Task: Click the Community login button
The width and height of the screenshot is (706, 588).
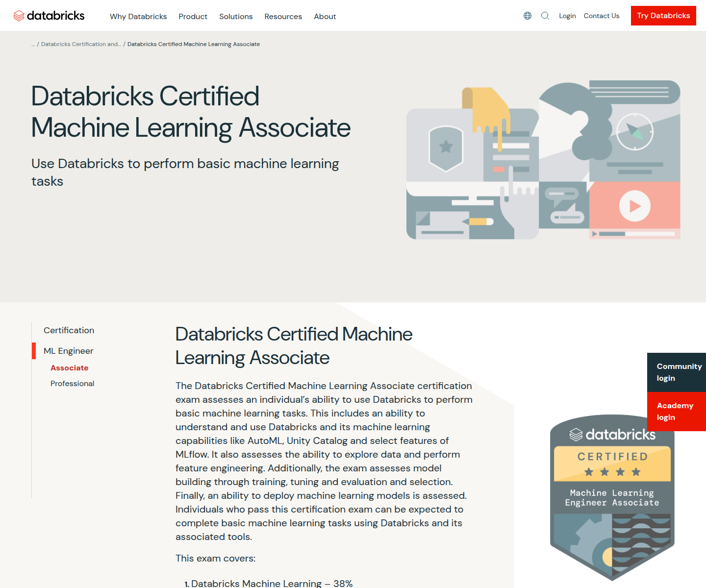Action: [x=677, y=372]
